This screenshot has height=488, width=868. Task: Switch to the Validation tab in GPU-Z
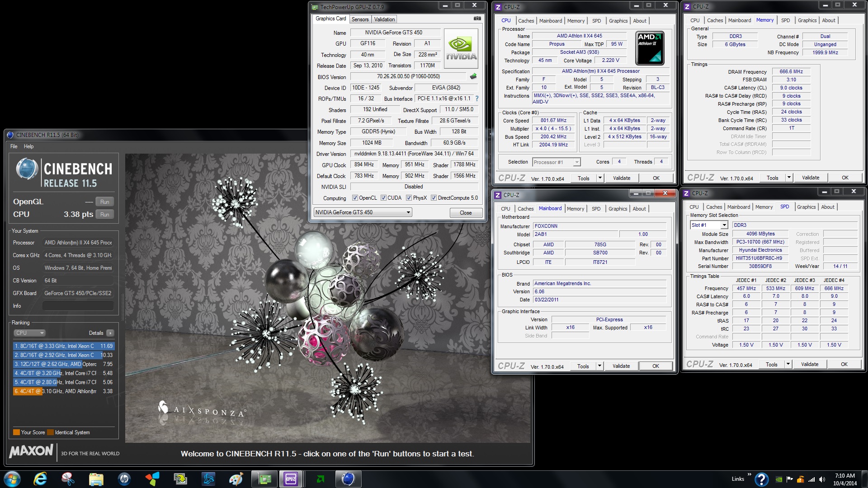(385, 19)
